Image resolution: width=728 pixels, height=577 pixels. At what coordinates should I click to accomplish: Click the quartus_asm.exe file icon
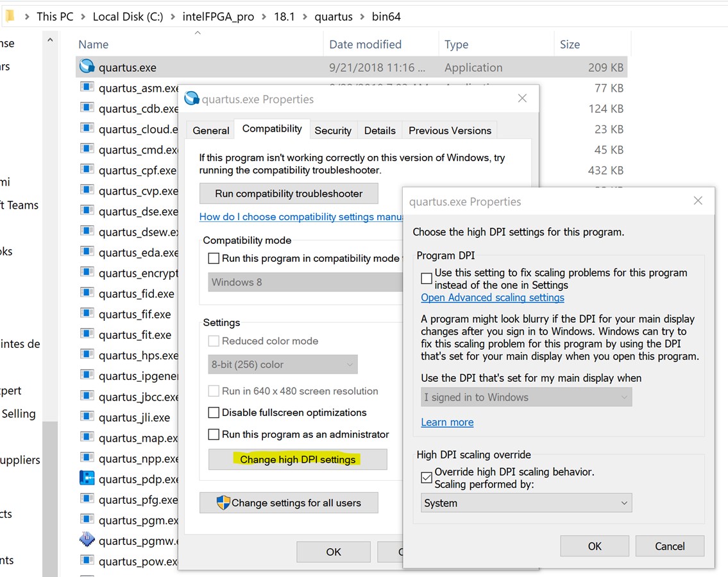click(87, 87)
